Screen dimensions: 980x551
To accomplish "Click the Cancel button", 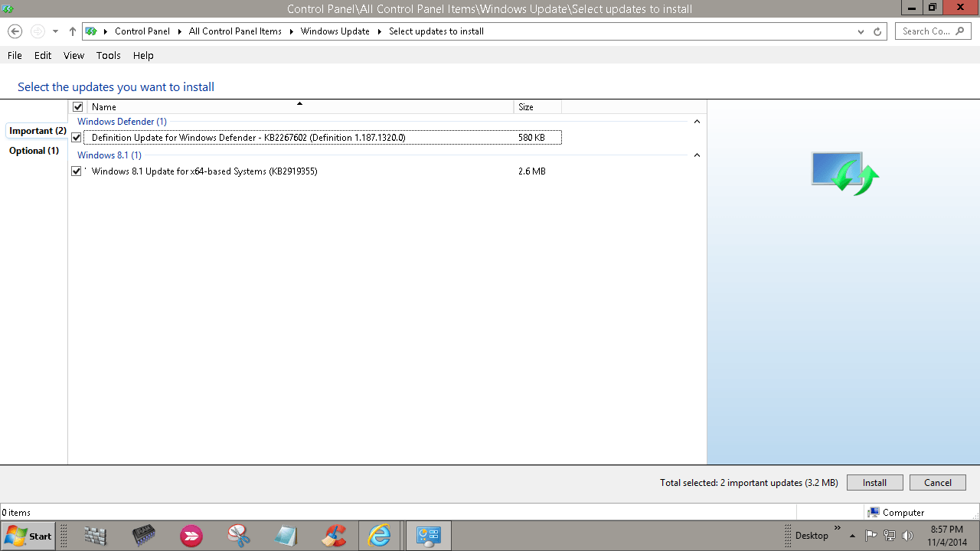I will [937, 483].
